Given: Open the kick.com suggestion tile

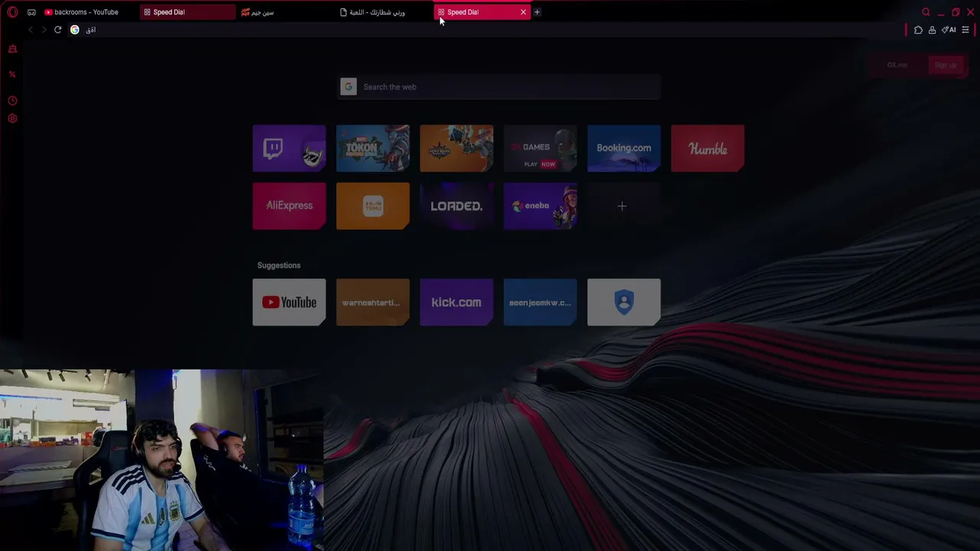Looking at the screenshot, I should [x=456, y=302].
